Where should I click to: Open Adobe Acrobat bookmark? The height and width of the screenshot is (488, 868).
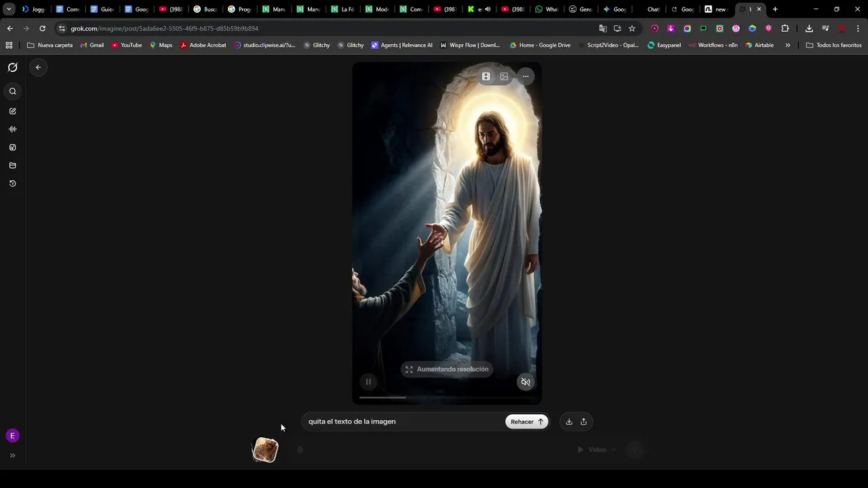point(203,45)
